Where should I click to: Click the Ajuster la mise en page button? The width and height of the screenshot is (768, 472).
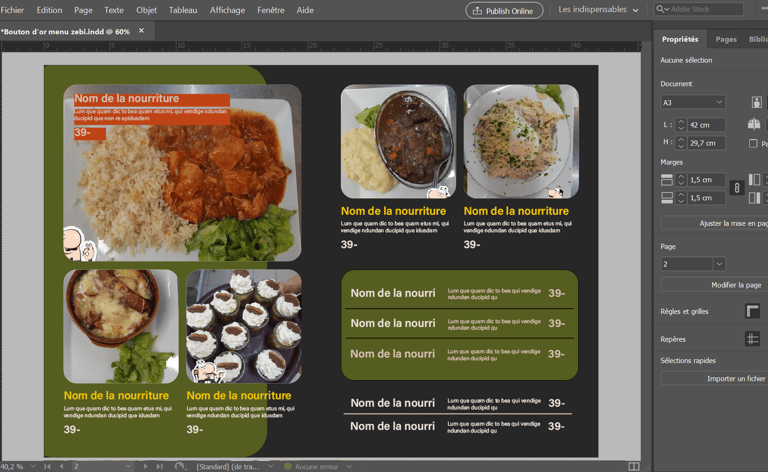(x=714, y=223)
